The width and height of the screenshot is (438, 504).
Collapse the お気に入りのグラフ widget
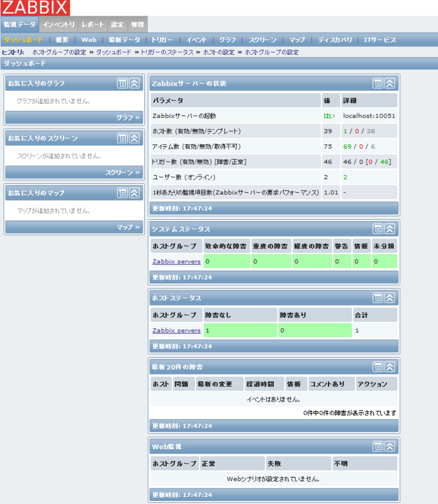pyautogui.click(x=134, y=83)
